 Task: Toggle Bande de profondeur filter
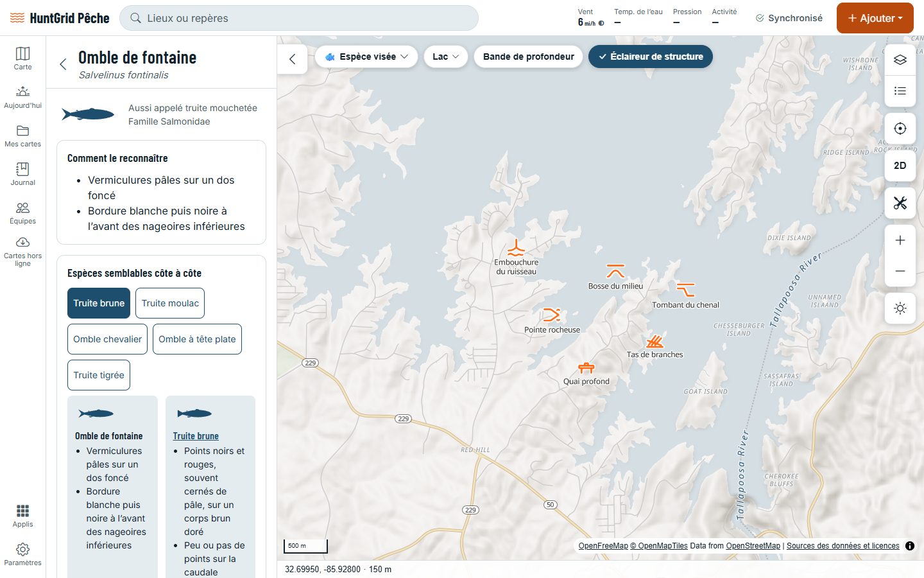pyautogui.click(x=529, y=57)
